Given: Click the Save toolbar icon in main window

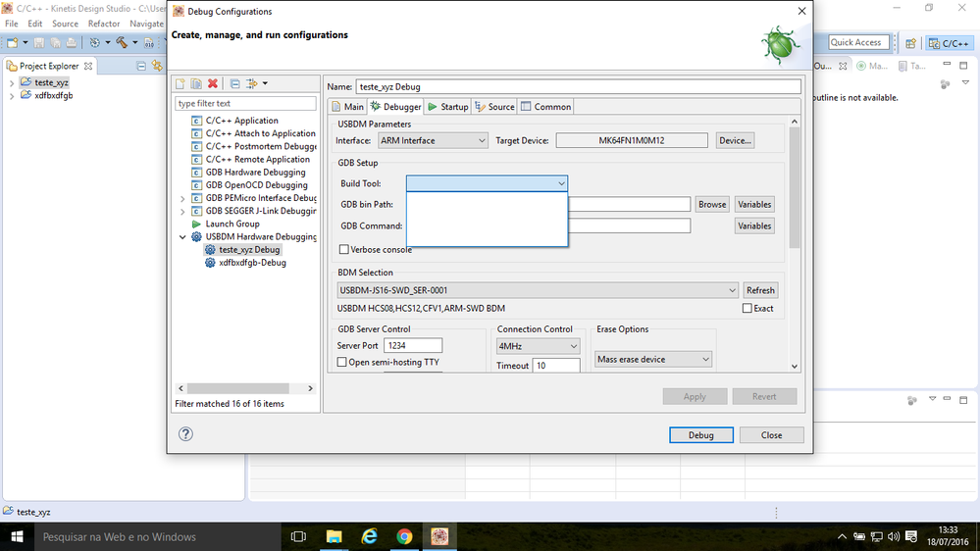Looking at the screenshot, I should (39, 42).
